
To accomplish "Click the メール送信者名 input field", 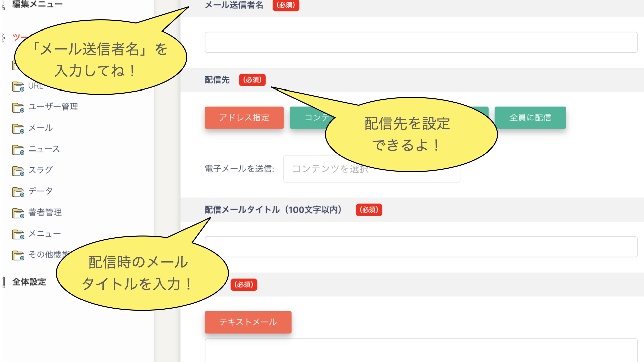I will 421,42.
